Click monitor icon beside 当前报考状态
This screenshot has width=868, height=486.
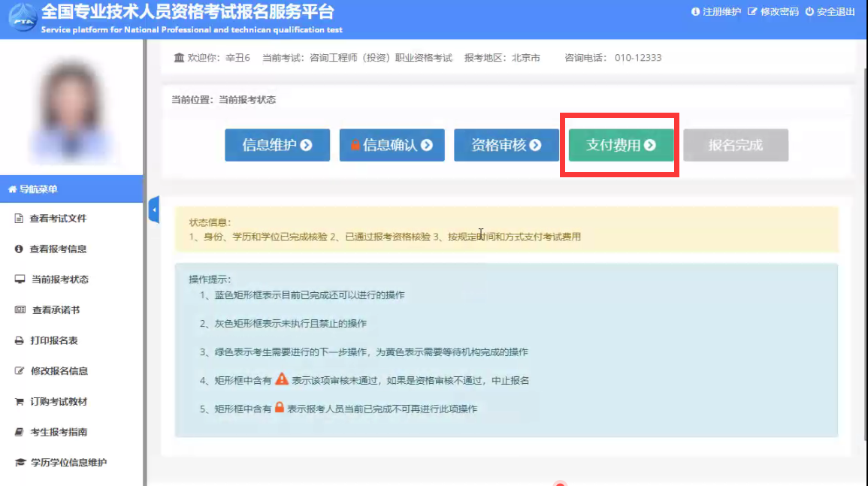20,279
